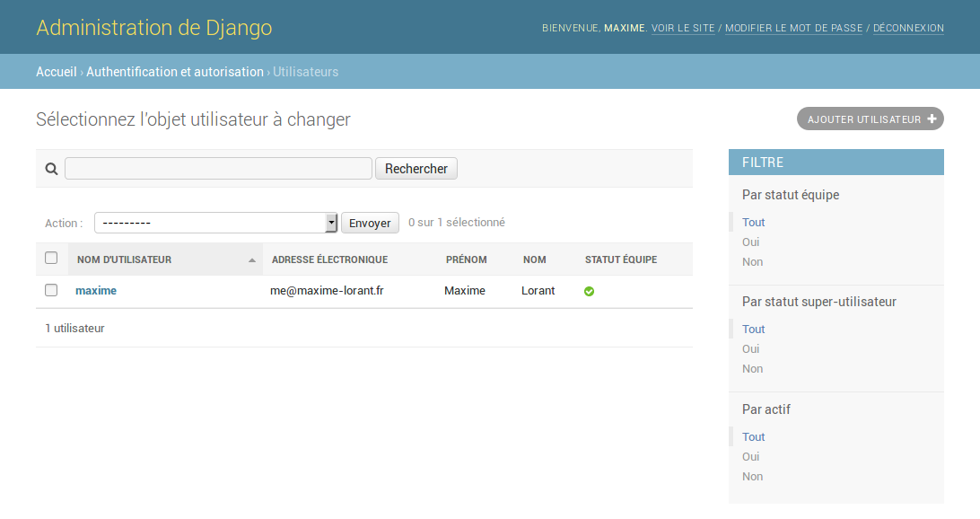Select Tout under Par actif

pyautogui.click(x=753, y=436)
